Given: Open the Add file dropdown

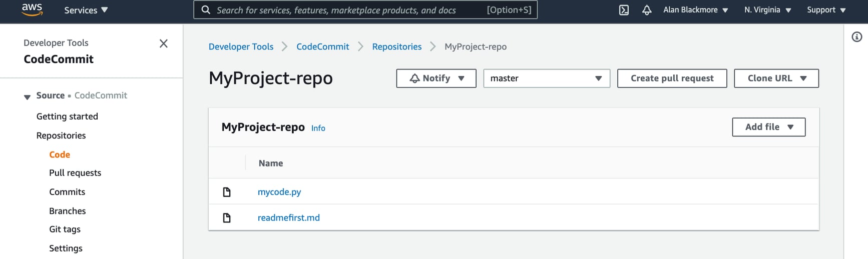Looking at the screenshot, I should click(769, 127).
